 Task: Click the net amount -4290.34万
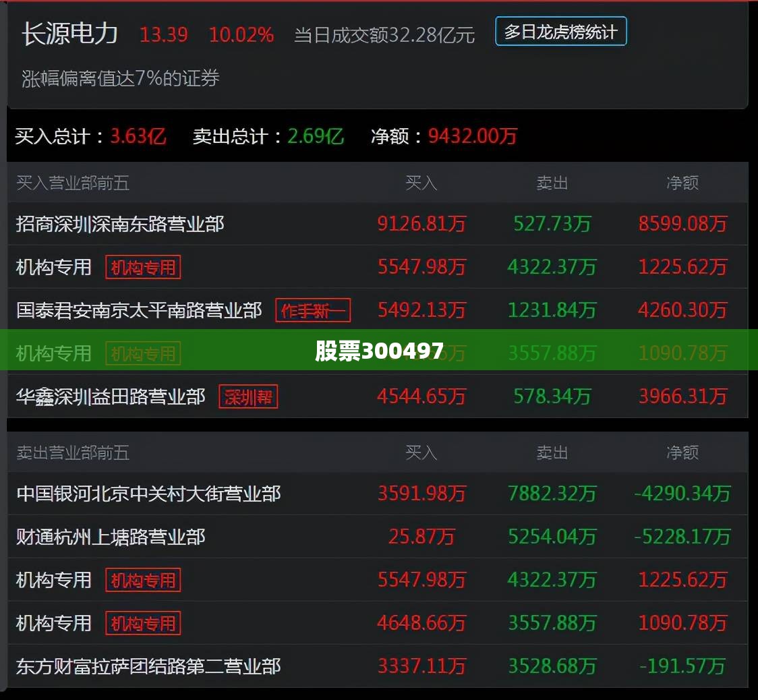tap(682, 494)
